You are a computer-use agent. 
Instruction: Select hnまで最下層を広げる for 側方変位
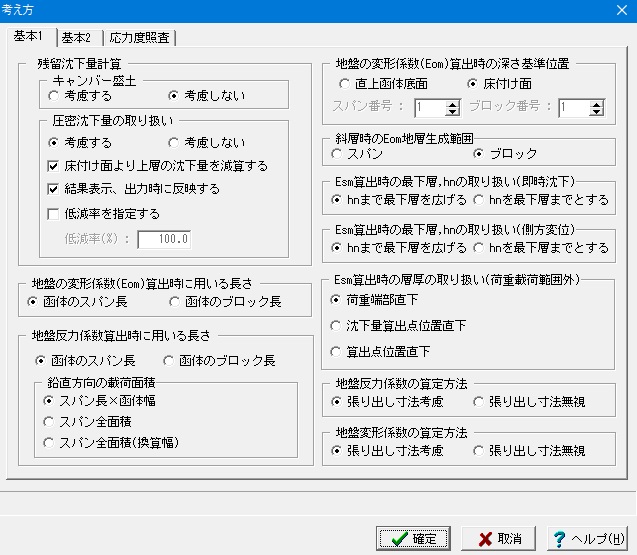[x=399, y=248]
